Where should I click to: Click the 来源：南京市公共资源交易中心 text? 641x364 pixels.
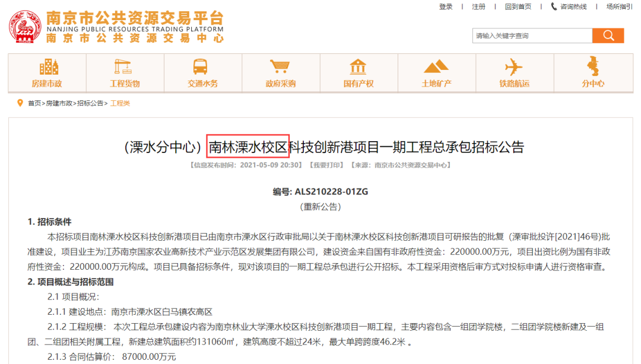pyautogui.click(x=401, y=165)
